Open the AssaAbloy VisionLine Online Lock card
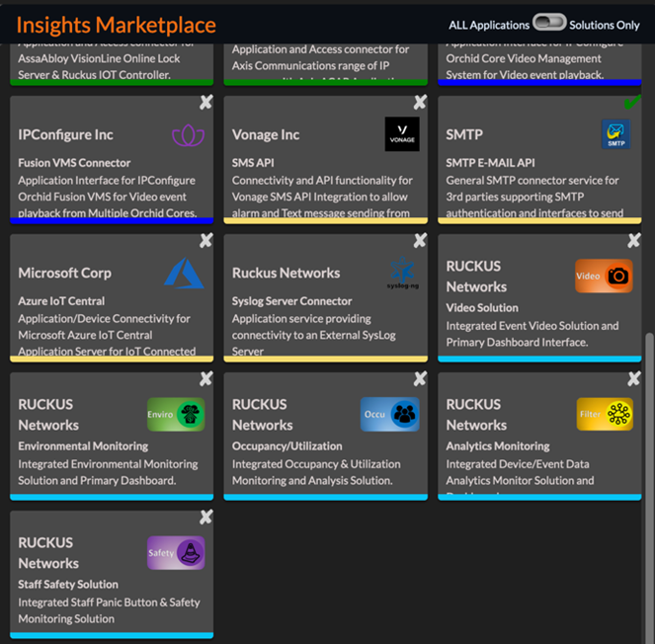Screen dimensions: 655x644 click(x=112, y=63)
